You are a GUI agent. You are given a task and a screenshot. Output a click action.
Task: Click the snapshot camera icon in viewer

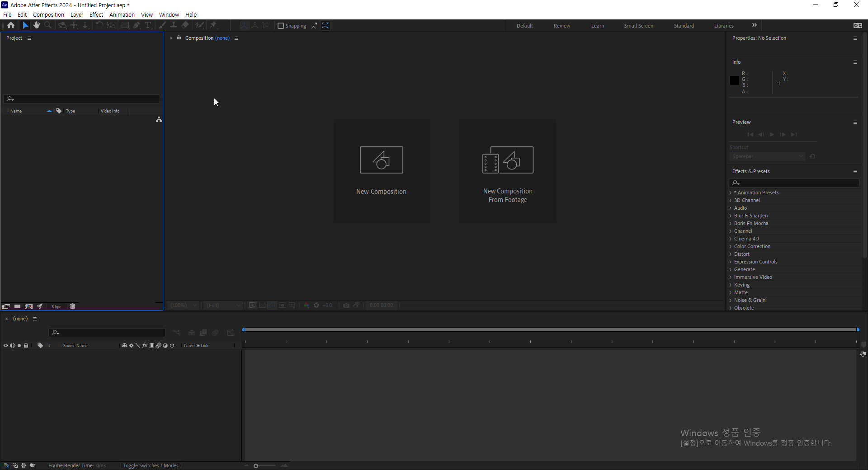click(x=346, y=305)
